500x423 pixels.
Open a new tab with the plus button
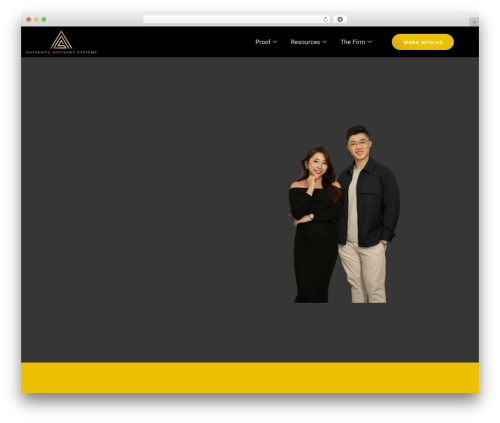(474, 22)
